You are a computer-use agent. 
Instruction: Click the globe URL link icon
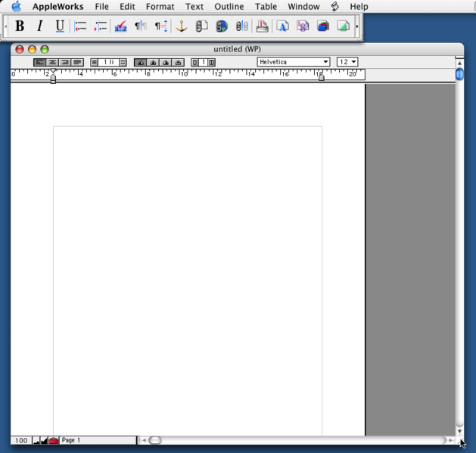click(222, 26)
